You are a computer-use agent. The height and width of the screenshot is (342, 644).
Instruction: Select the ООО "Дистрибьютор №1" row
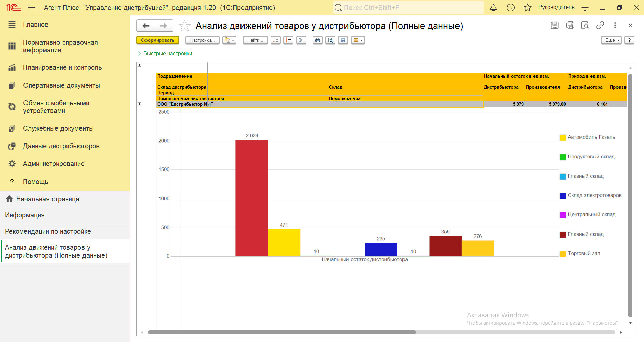tap(320, 104)
